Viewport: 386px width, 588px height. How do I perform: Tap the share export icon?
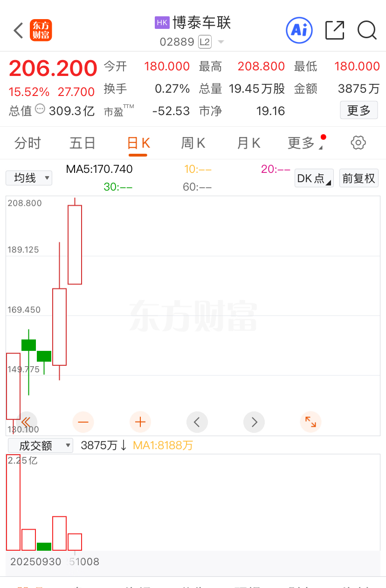pyautogui.click(x=334, y=30)
